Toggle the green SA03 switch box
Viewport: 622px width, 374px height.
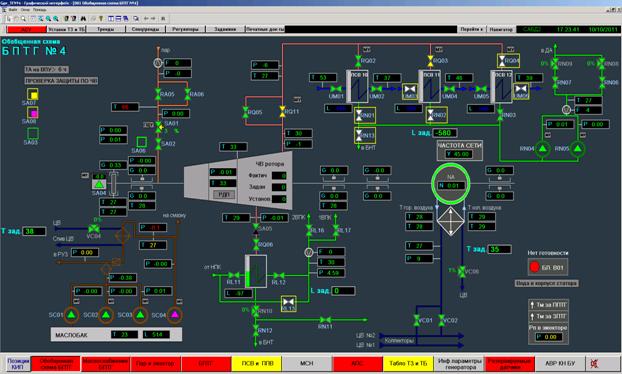[33, 133]
